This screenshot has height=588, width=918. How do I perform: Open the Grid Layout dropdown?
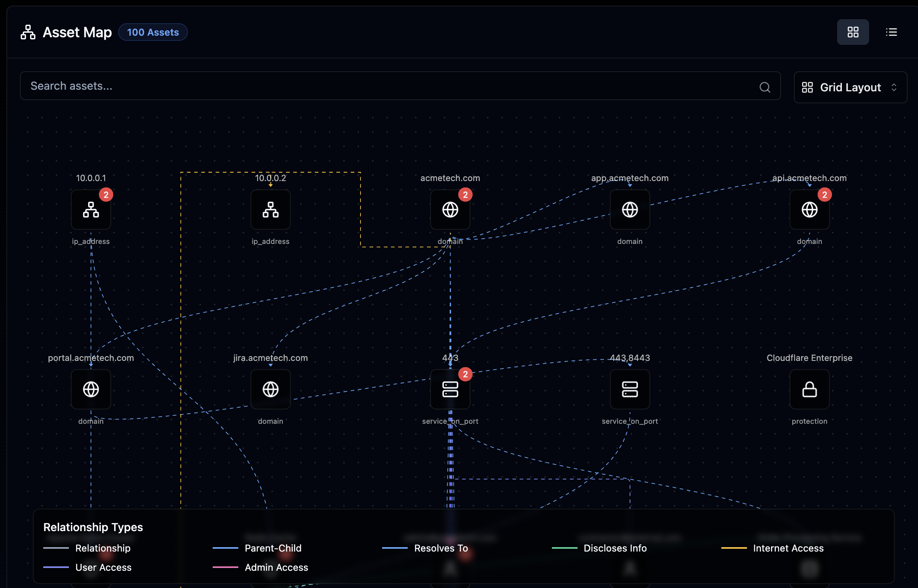coord(850,87)
